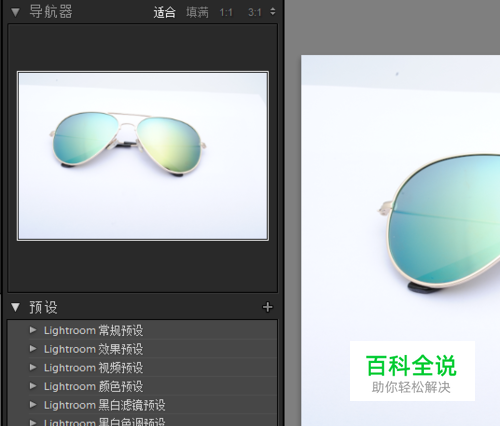
Task: Select 适合 zoom level
Action: (164, 13)
